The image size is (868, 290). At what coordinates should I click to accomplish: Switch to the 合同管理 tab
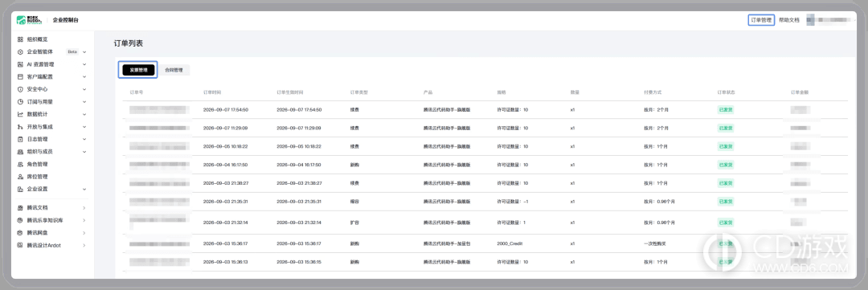click(174, 70)
